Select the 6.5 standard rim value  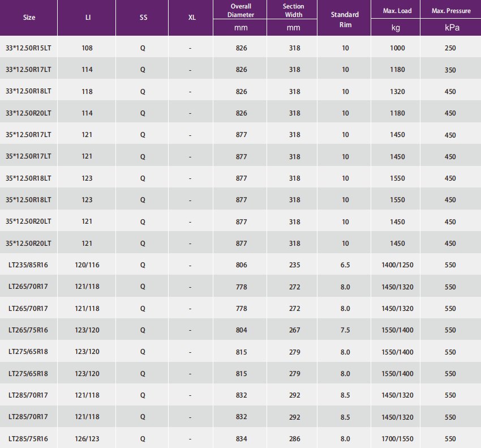[345, 265]
